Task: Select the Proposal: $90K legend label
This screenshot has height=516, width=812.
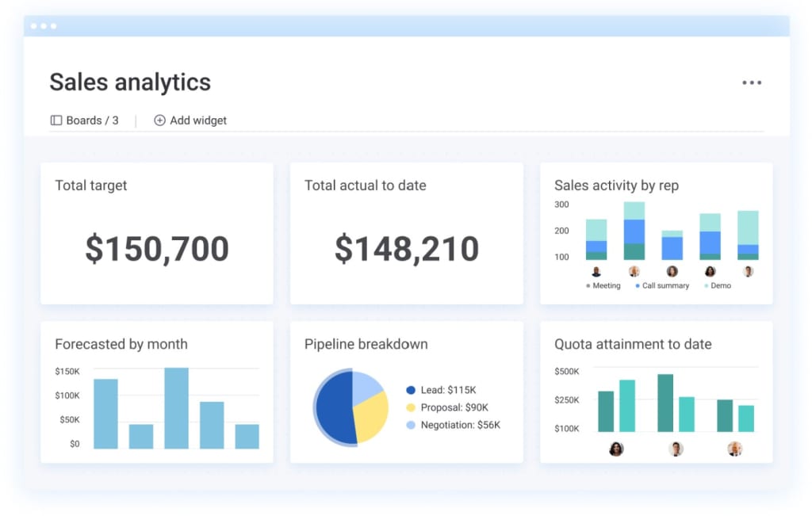Action: tap(454, 408)
